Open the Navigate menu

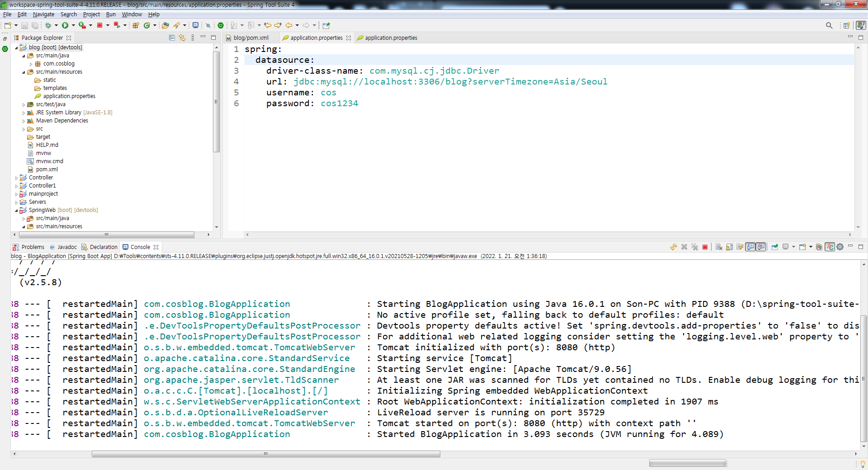(x=43, y=14)
